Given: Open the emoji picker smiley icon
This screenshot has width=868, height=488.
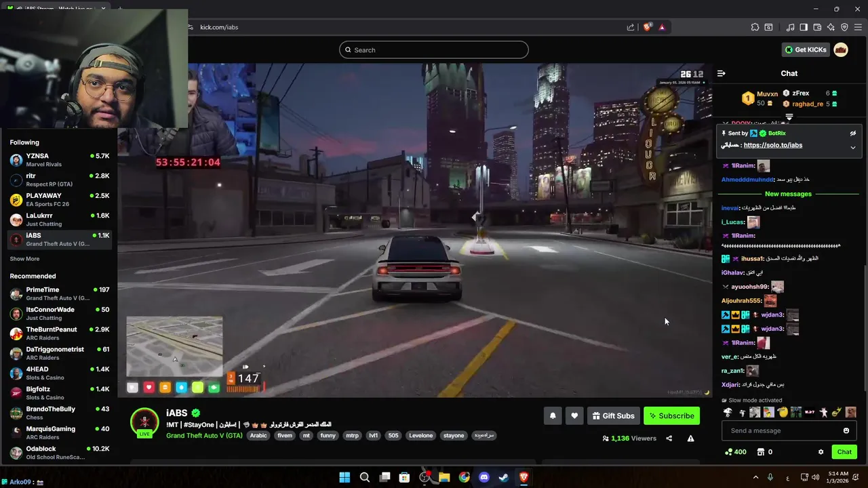Looking at the screenshot, I should (x=846, y=430).
